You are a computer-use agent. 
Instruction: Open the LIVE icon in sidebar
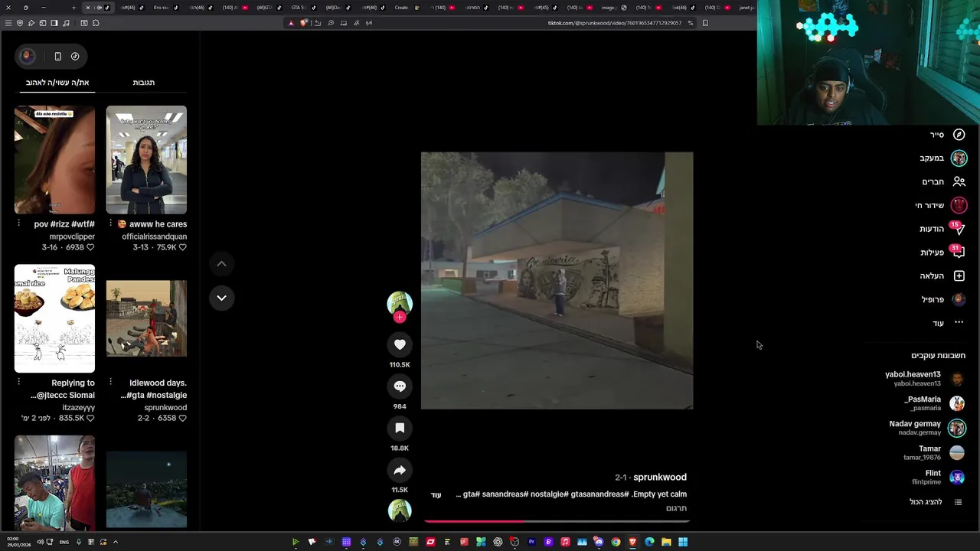point(959,205)
